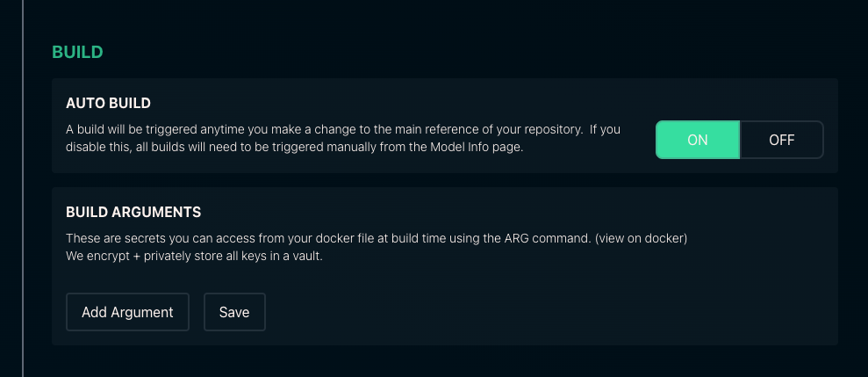Screen dimensions: 868x377
Task: Click the 'Model Info page' text
Action: pyautogui.click(x=480, y=148)
